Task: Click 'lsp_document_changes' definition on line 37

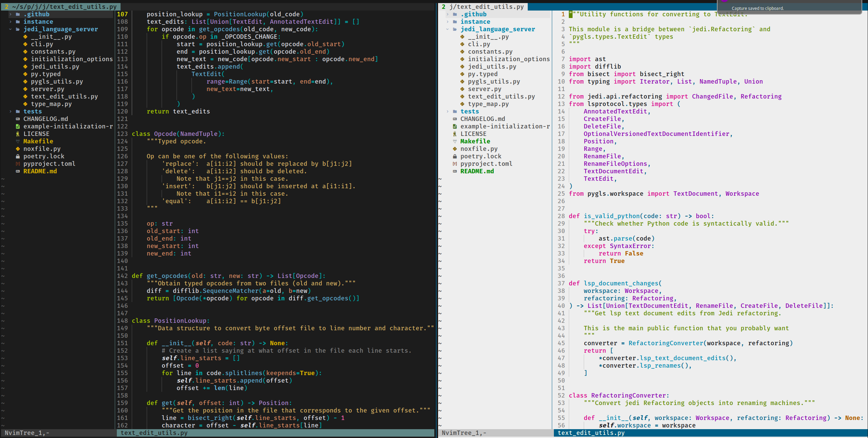Action: pyautogui.click(x=621, y=283)
